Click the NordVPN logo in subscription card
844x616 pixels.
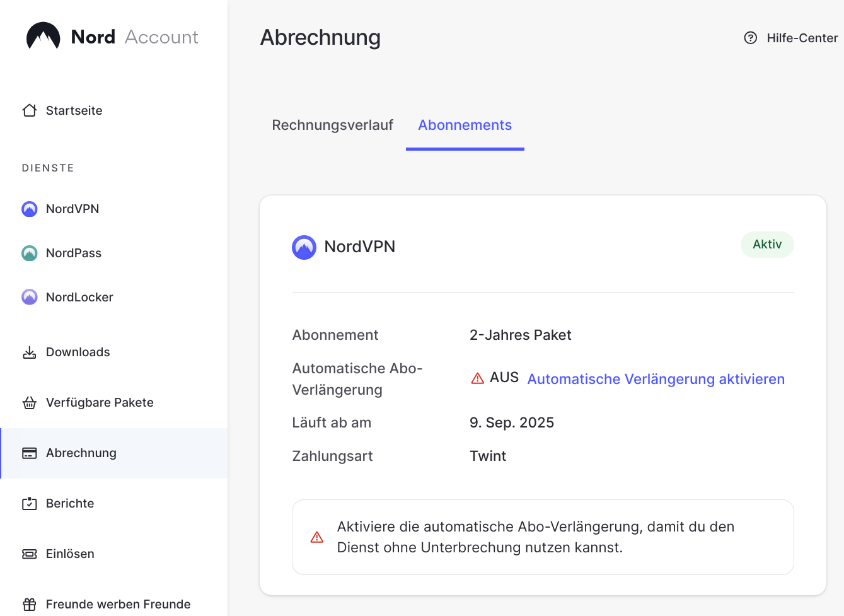coord(304,247)
